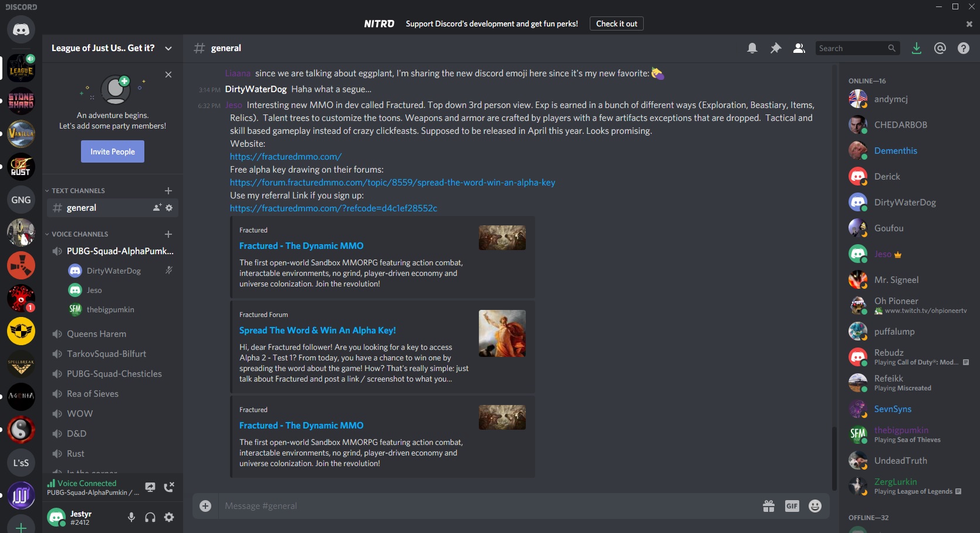Screen dimensions: 980x533
Task: Open the Stone Shard server icon
Action: tap(21, 101)
